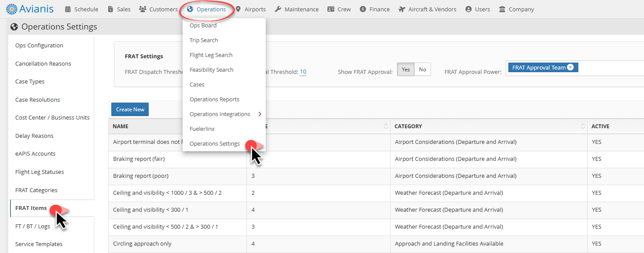Click the Avianis logo icon

12,9
